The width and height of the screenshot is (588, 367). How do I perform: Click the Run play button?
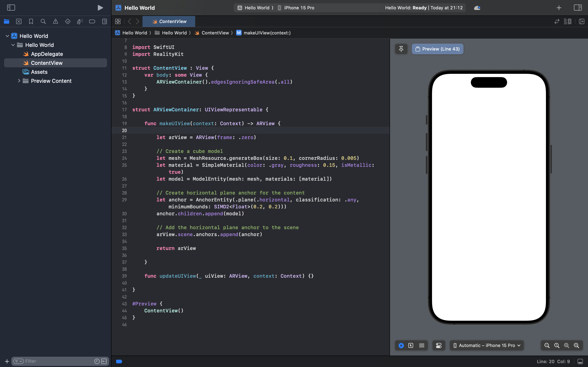tap(100, 8)
